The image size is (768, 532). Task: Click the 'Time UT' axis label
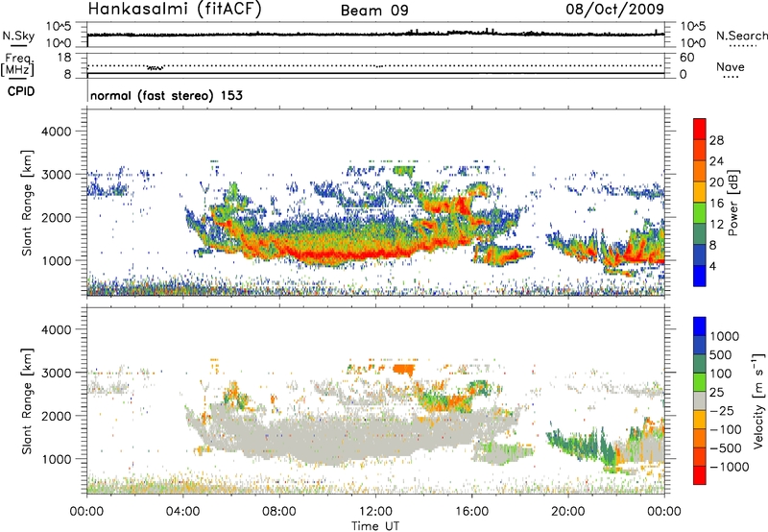coord(375,526)
